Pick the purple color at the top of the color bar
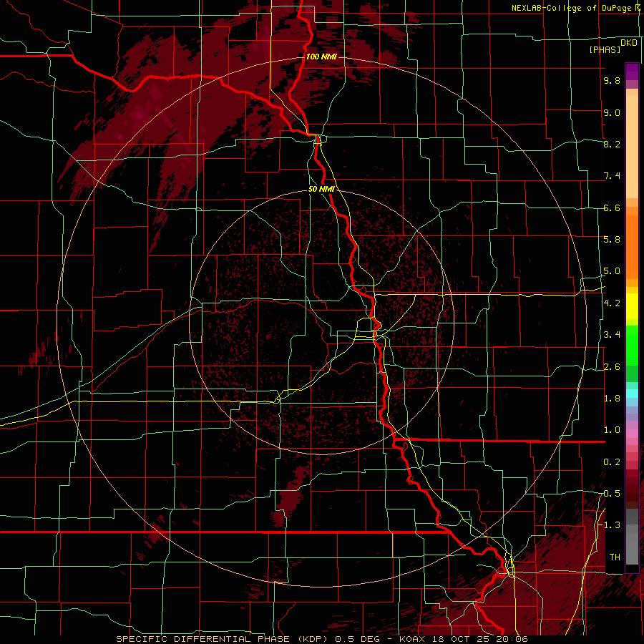The image size is (644, 644). click(x=632, y=72)
